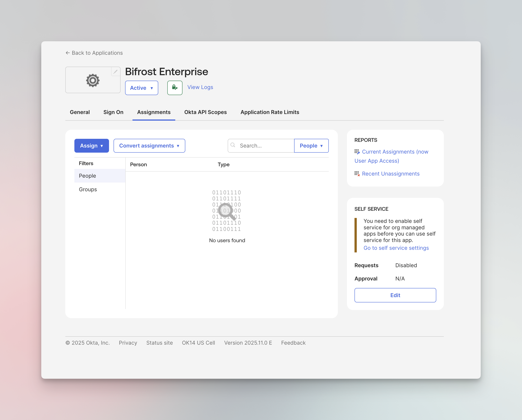
Task: Click Go to self service settings
Action: coord(396,248)
